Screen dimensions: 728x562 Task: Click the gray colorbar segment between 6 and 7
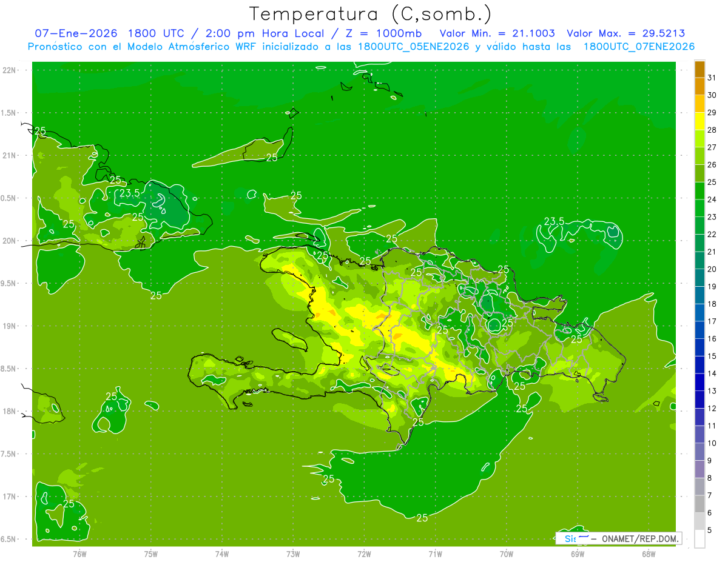(700, 504)
